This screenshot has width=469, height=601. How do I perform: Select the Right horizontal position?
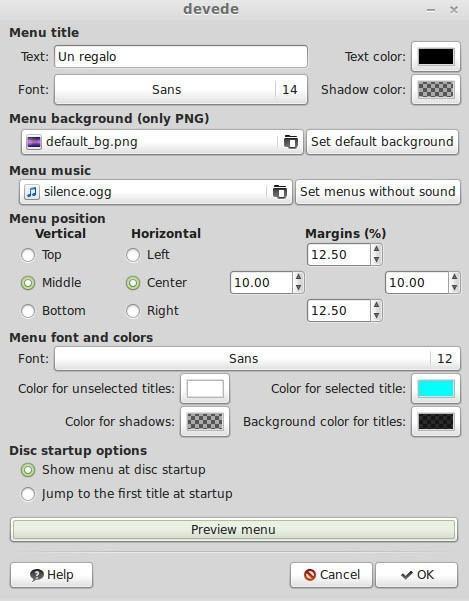tap(133, 311)
